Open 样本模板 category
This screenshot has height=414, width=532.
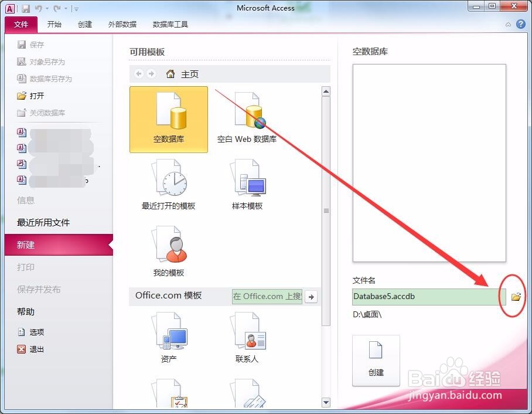(247, 185)
